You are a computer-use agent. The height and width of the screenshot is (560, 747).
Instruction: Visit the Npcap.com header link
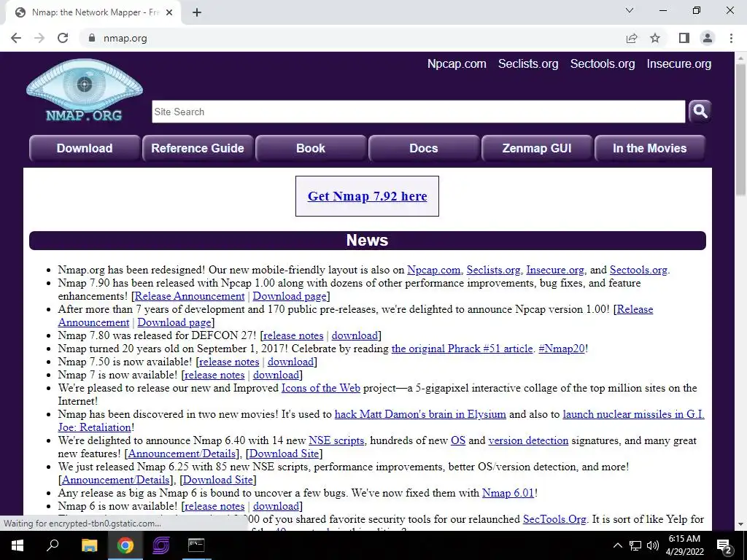click(457, 64)
